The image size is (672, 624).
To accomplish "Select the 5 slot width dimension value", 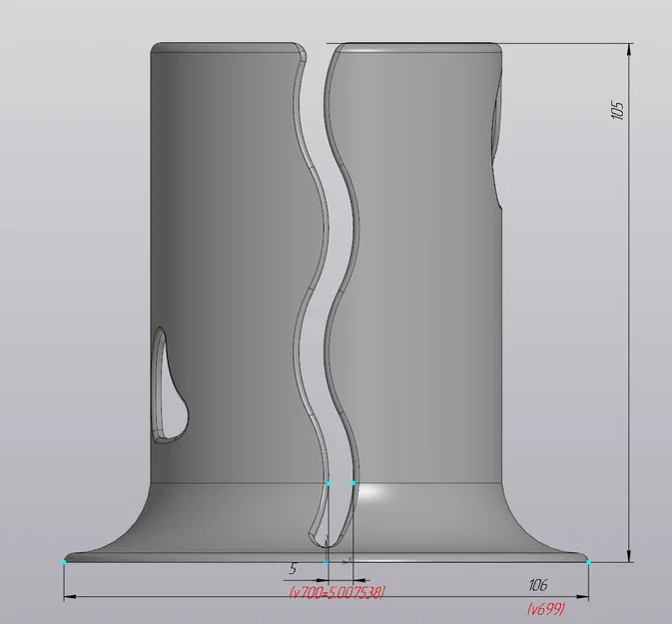I will (293, 569).
